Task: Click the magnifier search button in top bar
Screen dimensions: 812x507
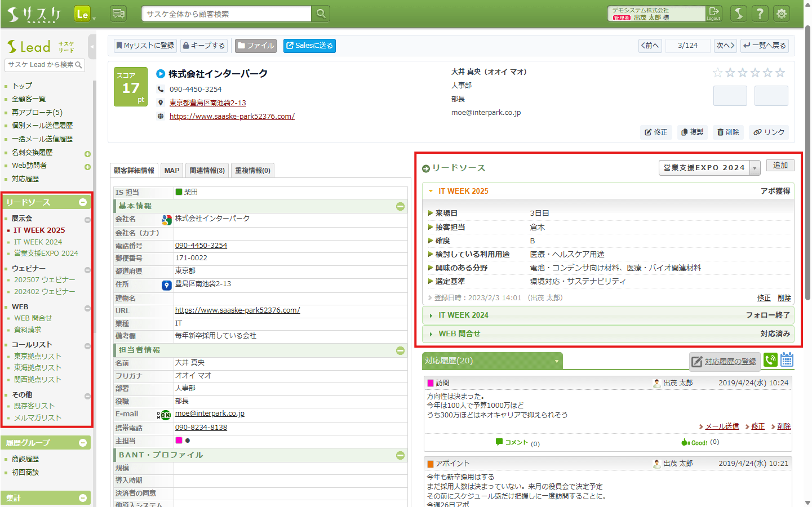Action: [x=321, y=14]
